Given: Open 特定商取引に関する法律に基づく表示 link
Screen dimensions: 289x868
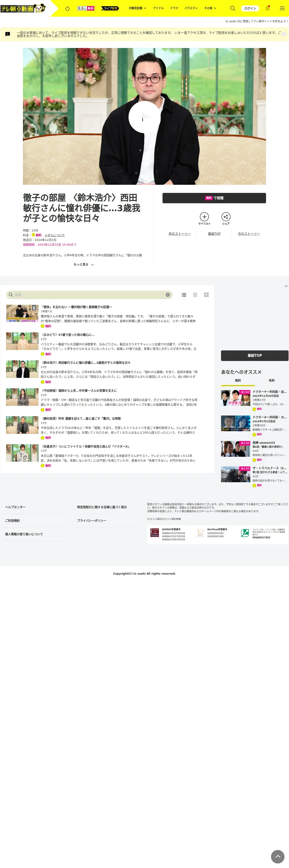Looking at the screenshot, I should pyautogui.click(x=102, y=507).
